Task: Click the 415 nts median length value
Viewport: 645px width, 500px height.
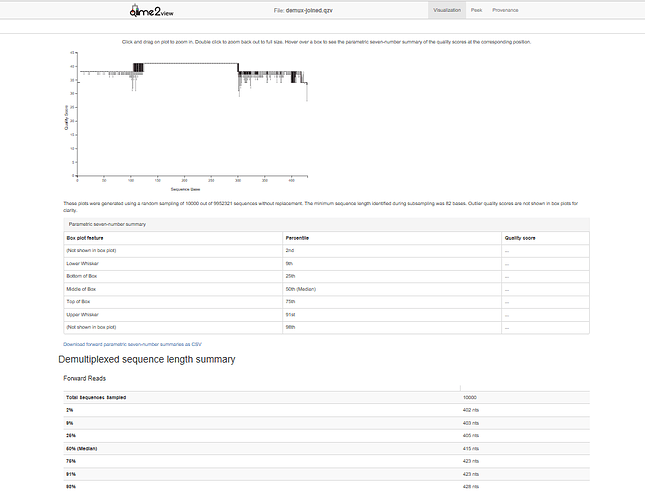Action: [x=470, y=447]
